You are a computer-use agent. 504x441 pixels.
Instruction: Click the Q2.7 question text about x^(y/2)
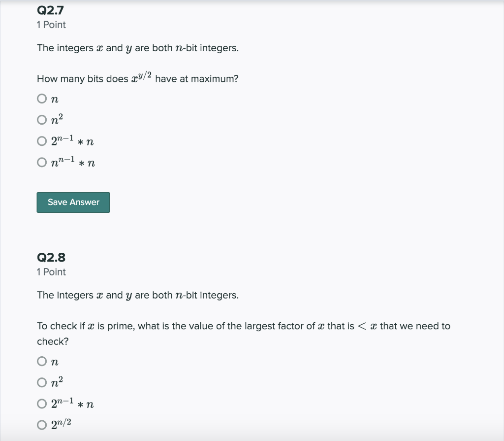(x=138, y=78)
